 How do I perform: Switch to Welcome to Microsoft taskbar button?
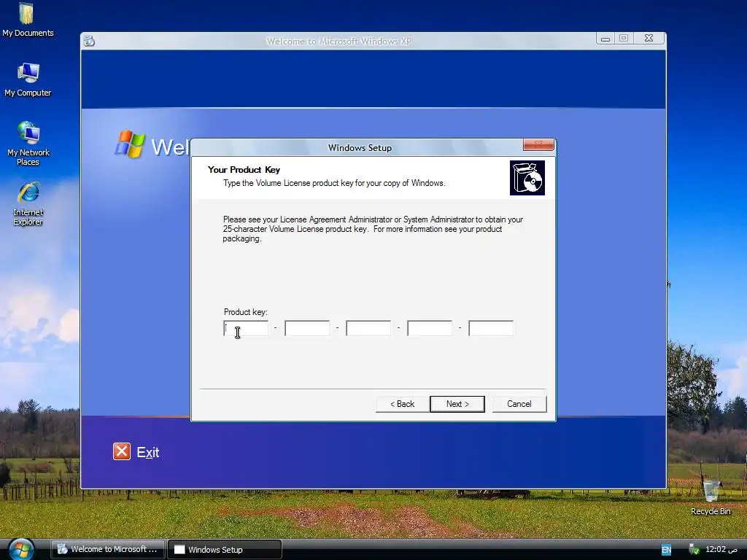pos(108,550)
